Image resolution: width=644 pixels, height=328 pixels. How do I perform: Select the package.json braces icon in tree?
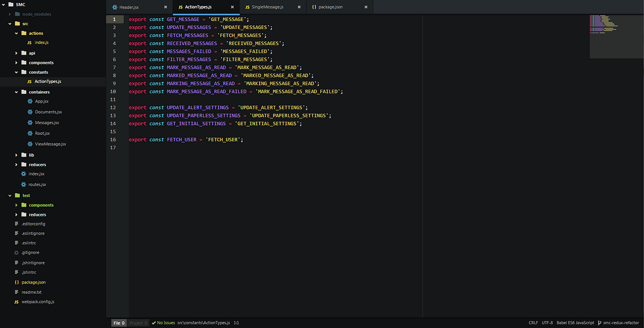17,282
